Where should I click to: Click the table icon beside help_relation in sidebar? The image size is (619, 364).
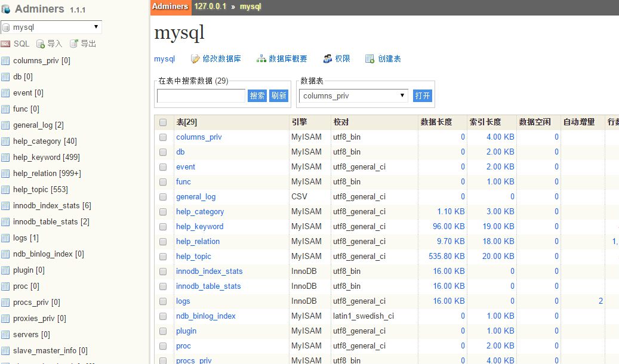5,174
